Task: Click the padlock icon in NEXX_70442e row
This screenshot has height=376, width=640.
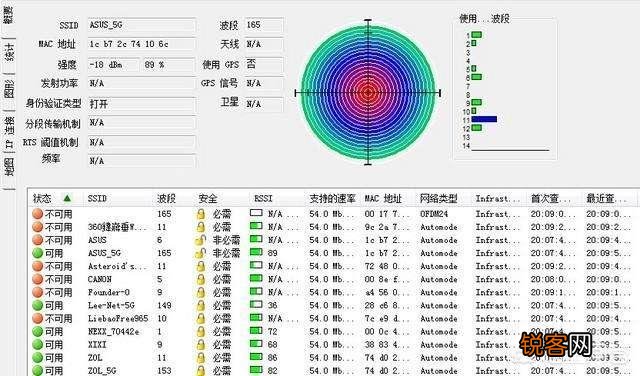Action: 200,332
